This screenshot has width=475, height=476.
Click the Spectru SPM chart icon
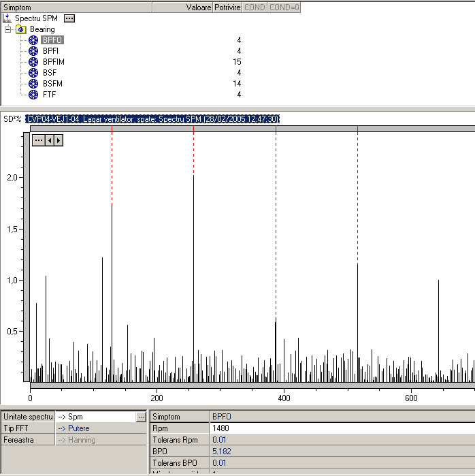click(7, 18)
